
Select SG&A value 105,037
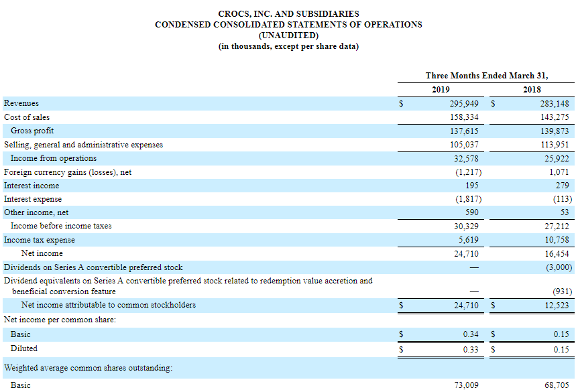[x=464, y=145]
